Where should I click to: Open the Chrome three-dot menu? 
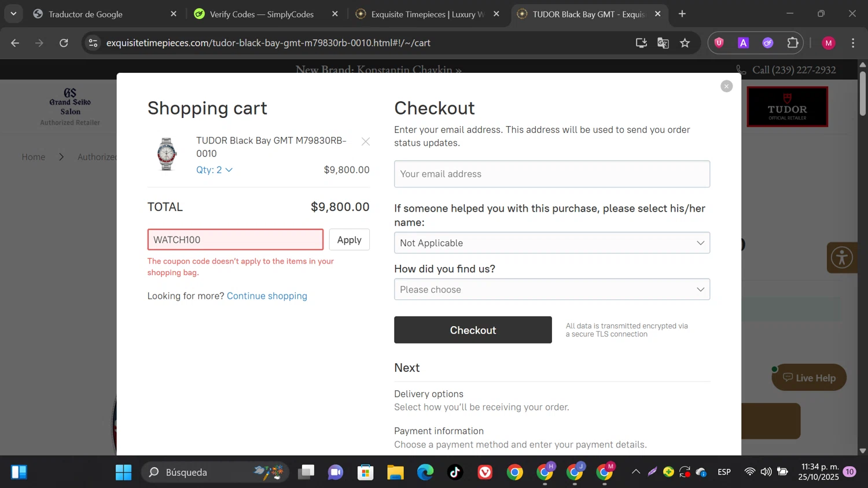point(853,43)
